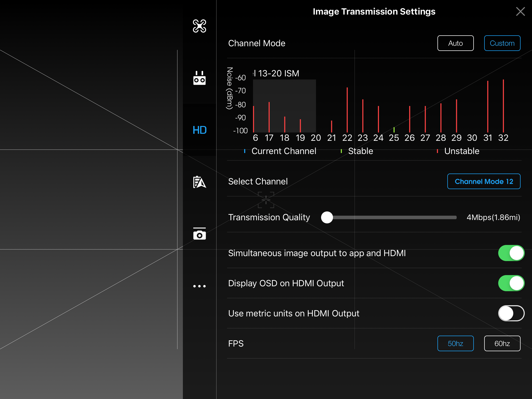Enable metric units on HDMI Output

pyautogui.click(x=511, y=313)
